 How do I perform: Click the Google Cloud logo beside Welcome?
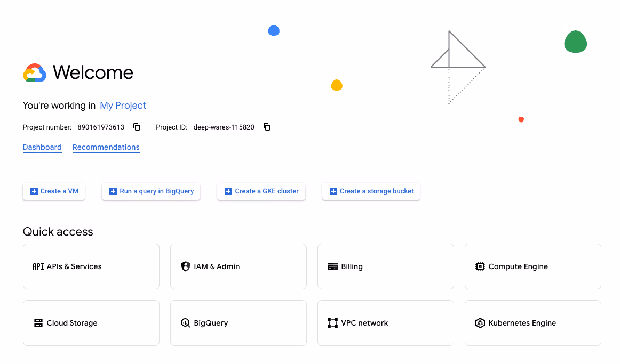point(35,72)
